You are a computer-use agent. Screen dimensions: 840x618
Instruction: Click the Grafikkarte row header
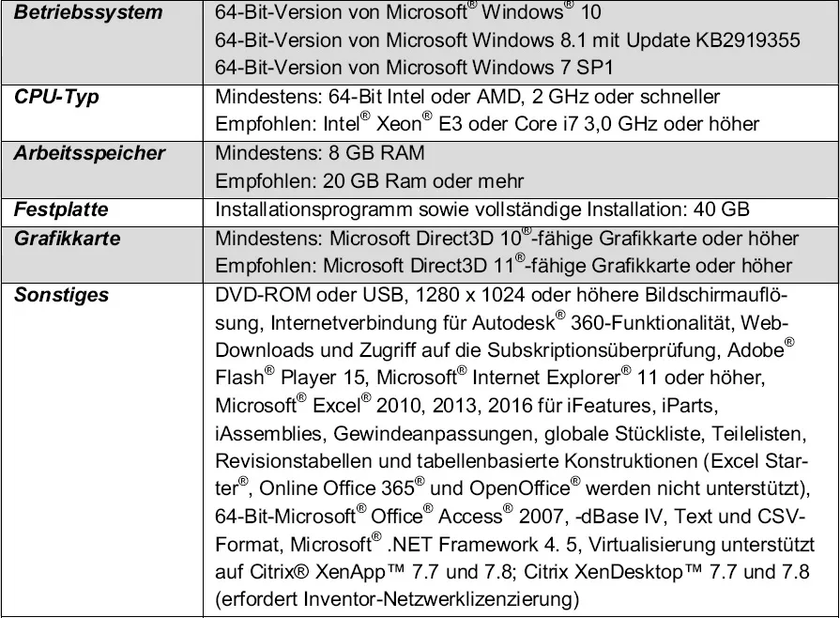[x=67, y=239]
